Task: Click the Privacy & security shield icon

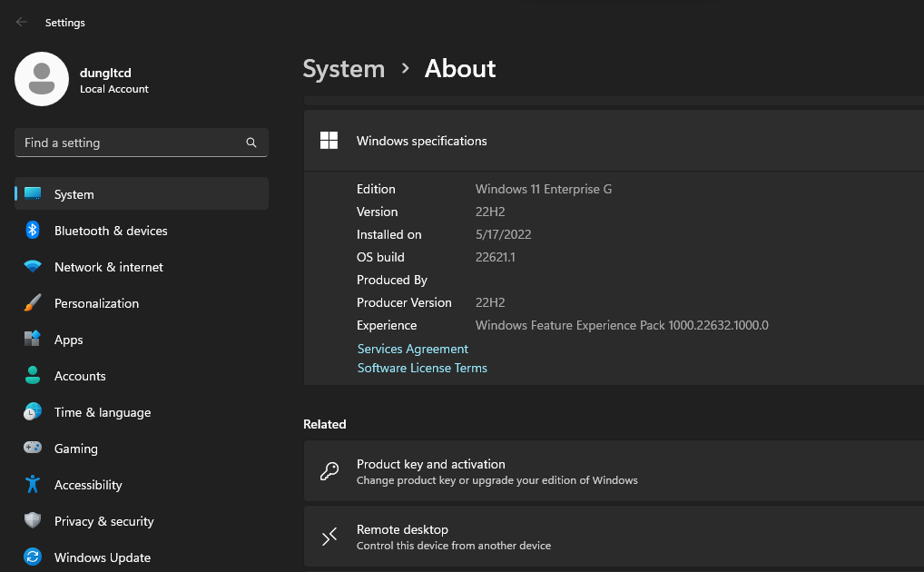Action: tap(33, 521)
